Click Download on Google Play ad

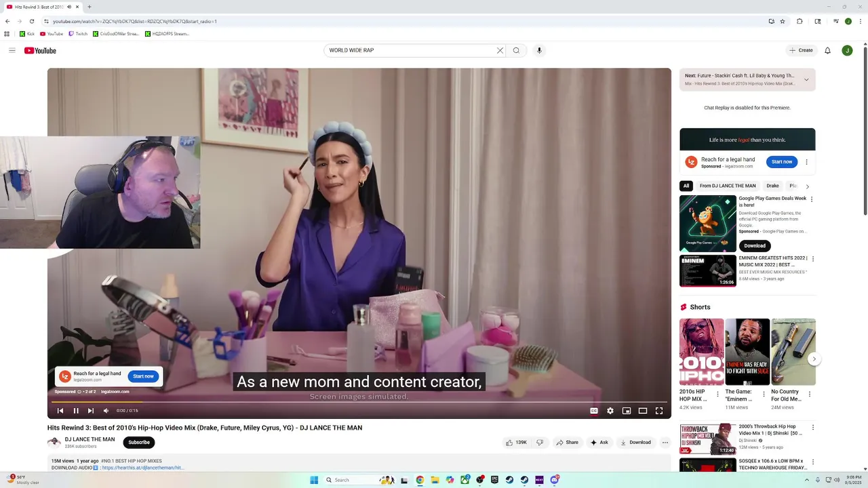coord(755,245)
